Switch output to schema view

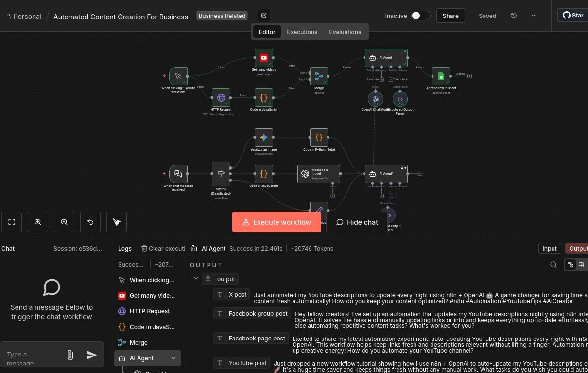click(571, 265)
